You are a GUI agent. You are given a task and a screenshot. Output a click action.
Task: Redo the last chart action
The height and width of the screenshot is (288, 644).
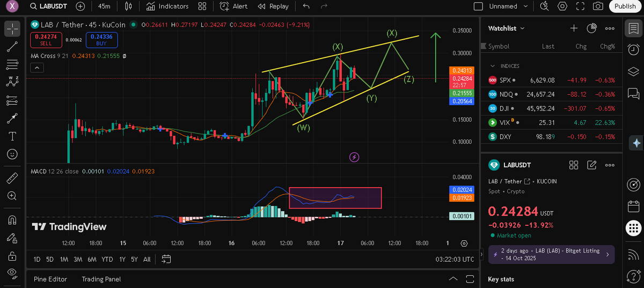[x=324, y=6]
